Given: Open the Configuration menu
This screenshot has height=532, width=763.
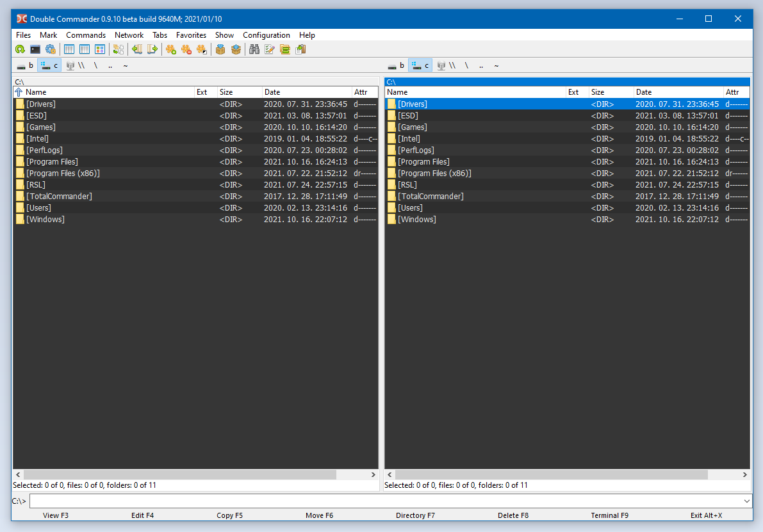Looking at the screenshot, I should point(266,35).
